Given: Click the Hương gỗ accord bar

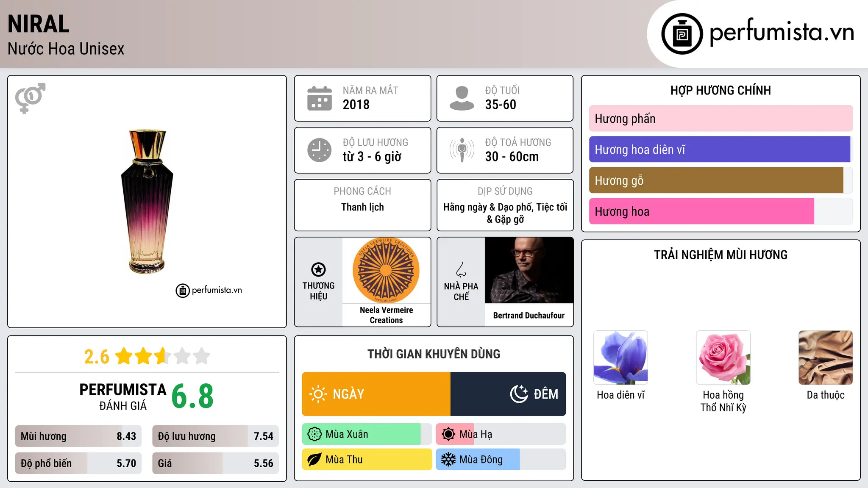Looking at the screenshot, I should 721,180.
